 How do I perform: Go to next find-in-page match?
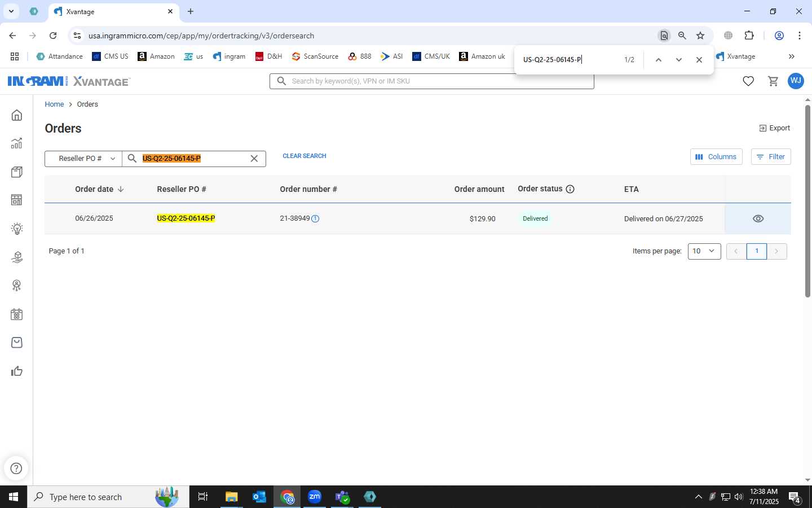pyautogui.click(x=679, y=60)
